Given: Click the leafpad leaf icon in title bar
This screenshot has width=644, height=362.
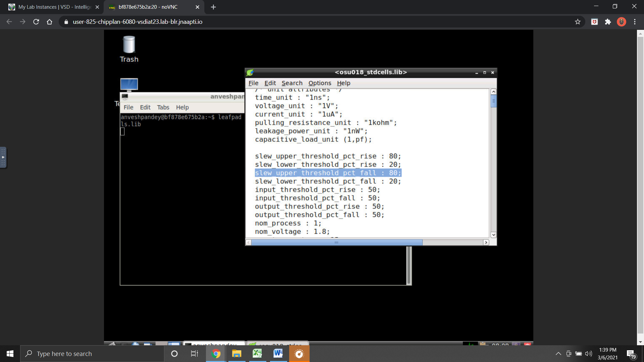Looking at the screenshot, I should [x=250, y=72].
